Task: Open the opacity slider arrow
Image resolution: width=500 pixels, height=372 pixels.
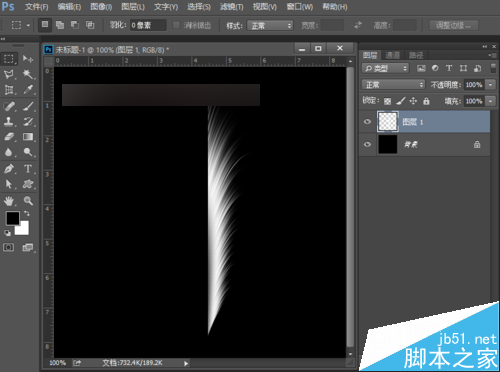Action: click(490, 85)
